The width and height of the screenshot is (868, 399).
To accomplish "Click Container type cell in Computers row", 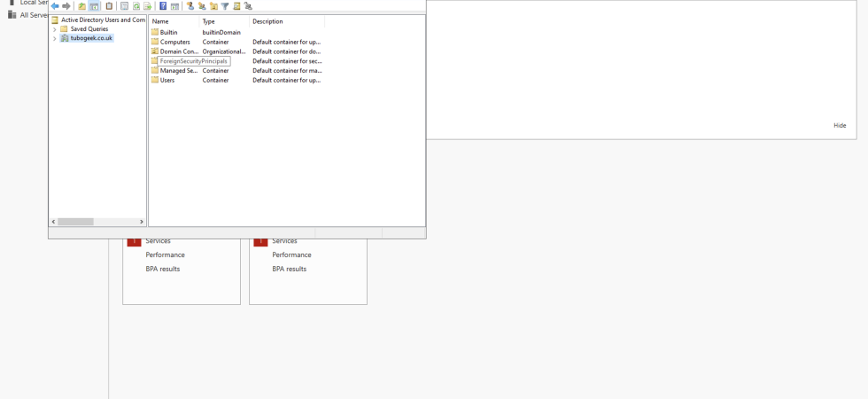I will click(215, 42).
